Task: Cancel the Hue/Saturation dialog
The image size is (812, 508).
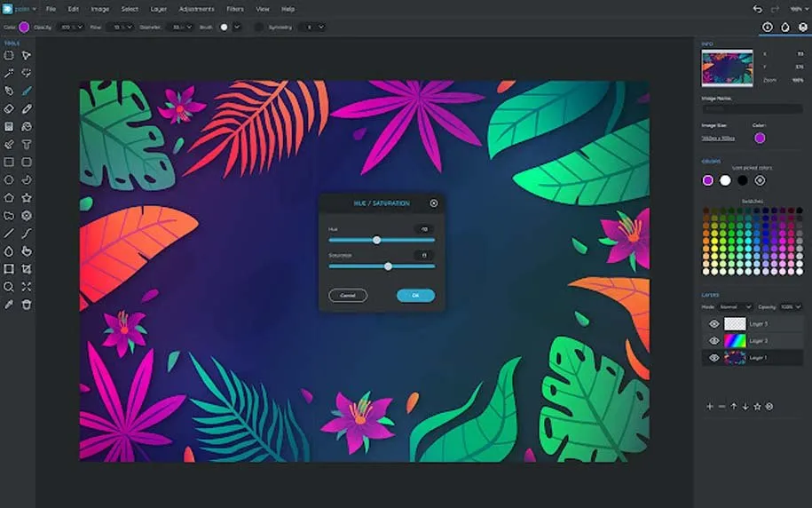Action: [x=348, y=295]
